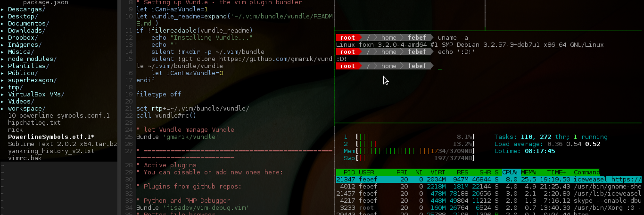
Task: Place cursor on 'filetype off' line
Action: 158,94
